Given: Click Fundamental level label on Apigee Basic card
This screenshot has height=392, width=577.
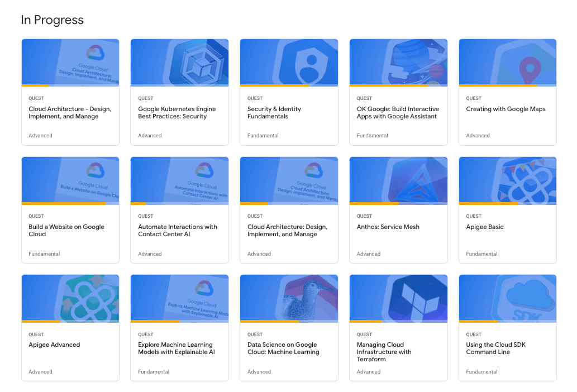Looking at the screenshot, I should (x=481, y=254).
